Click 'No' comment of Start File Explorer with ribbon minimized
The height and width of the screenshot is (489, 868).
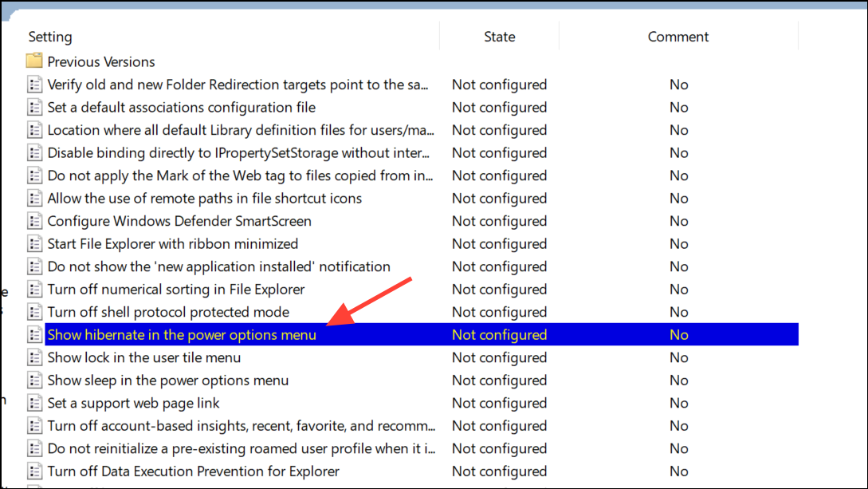pos(678,243)
